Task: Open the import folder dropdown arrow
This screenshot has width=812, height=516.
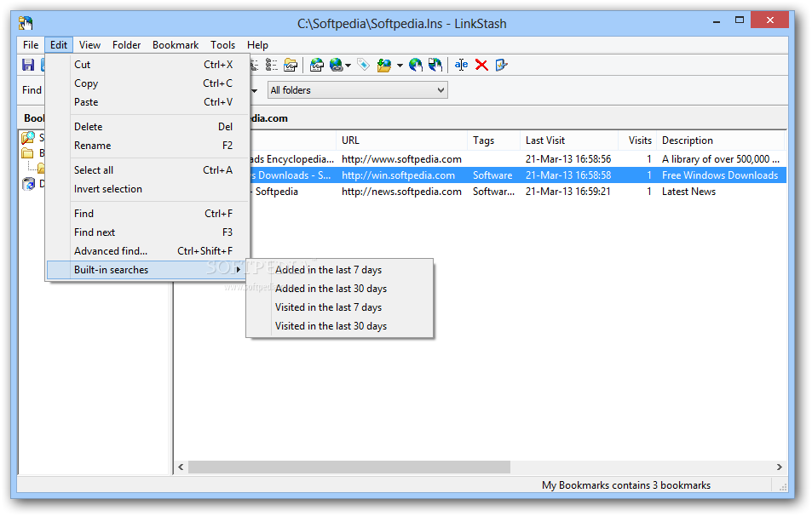Action: click(400, 66)
